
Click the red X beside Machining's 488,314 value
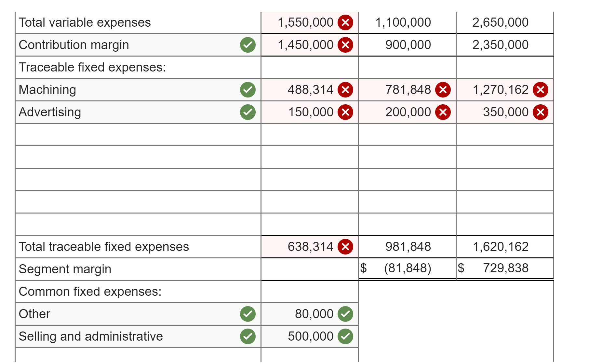point(346,90)
